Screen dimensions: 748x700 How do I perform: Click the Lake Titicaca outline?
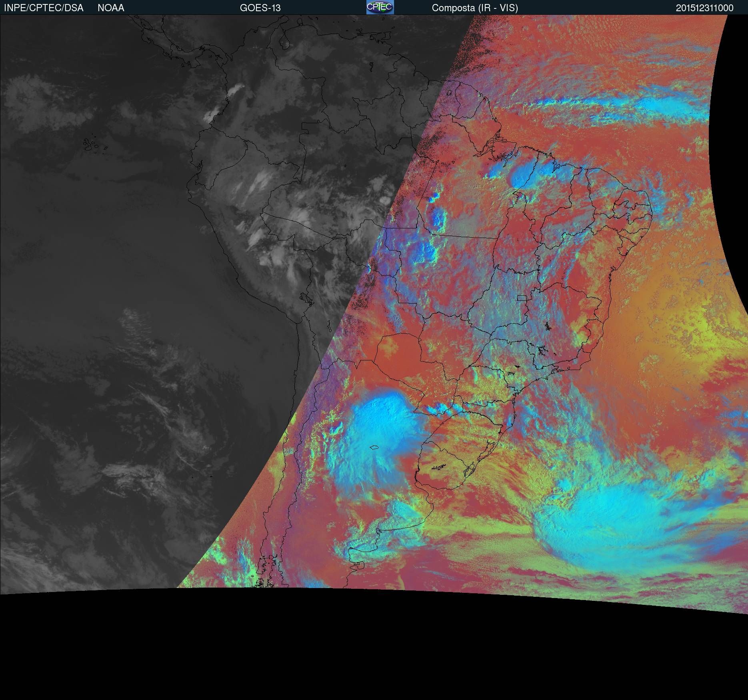click(306, 298)
